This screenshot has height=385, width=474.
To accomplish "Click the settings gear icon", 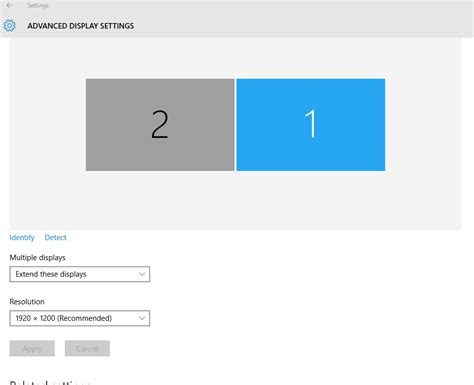I will coord(9,26).
